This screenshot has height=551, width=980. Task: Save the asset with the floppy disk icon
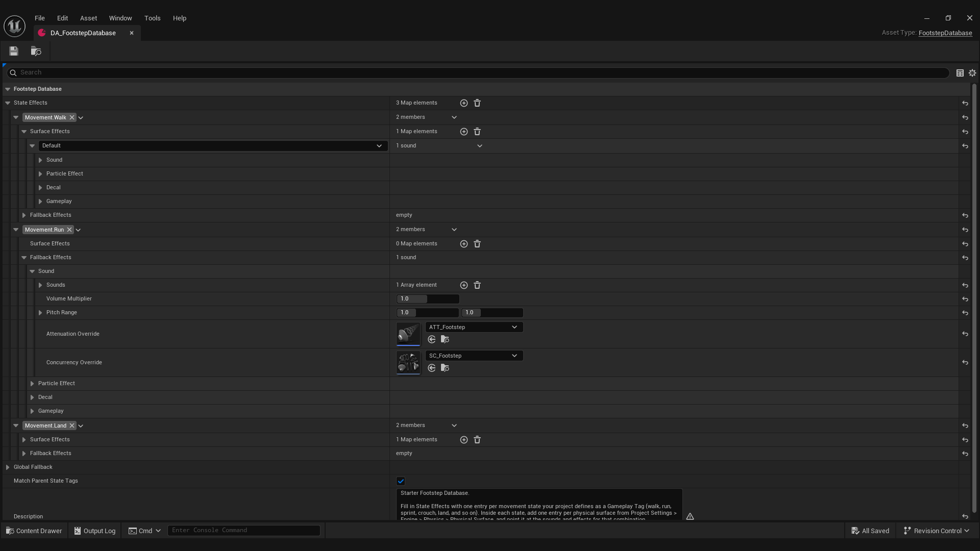point(14,51)
